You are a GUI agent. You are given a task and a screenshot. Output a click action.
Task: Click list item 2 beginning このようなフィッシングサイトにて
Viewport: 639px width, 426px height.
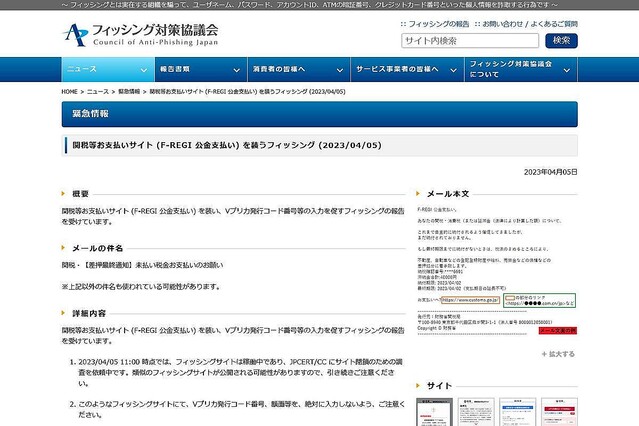point(241,409)
